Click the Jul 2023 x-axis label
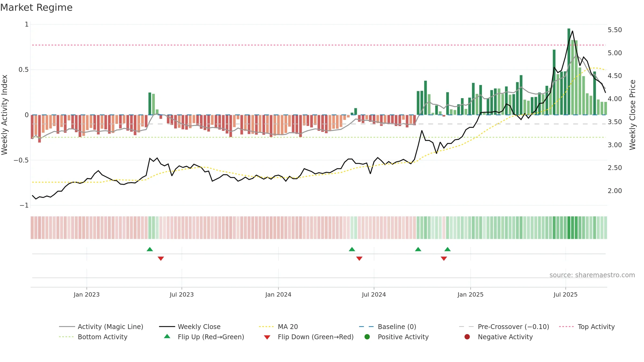This screenshot has width=644, height=362. (182, 295)
